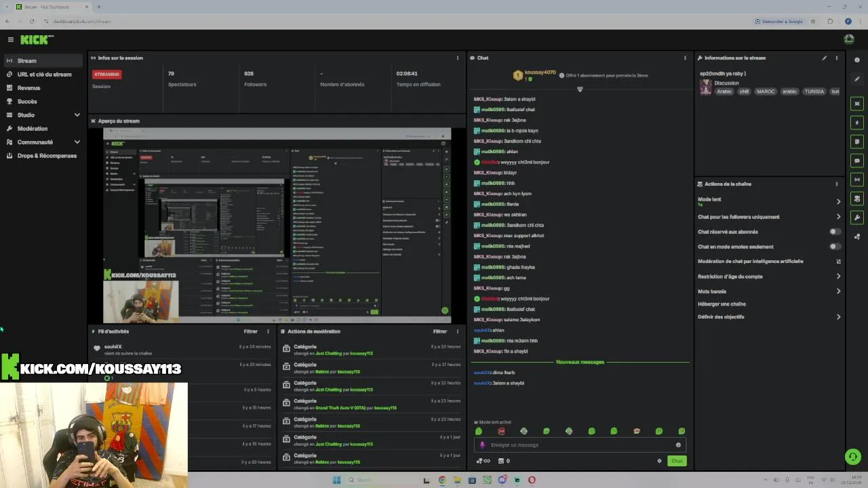Image resolution: width=868 pixels, height=488 pixels.
Task: Click the Windows Start button in the taskbar
Action: coord(336,480)
